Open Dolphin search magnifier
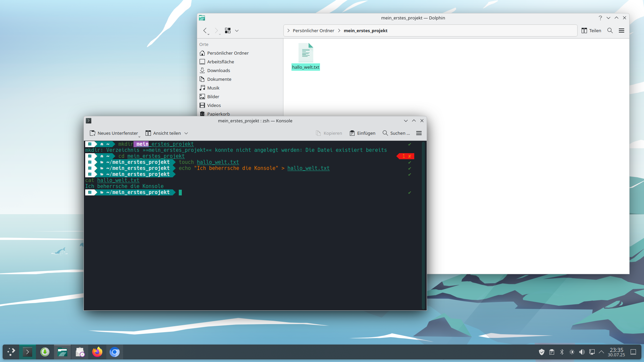This screenshot has height=362, width=644. click(x=610, y=31)
